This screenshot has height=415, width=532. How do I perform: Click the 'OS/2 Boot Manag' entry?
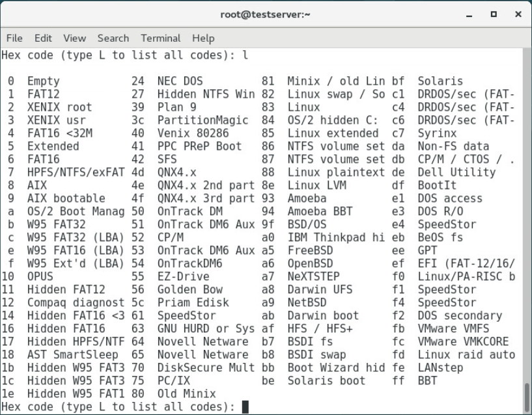(76, 211)
